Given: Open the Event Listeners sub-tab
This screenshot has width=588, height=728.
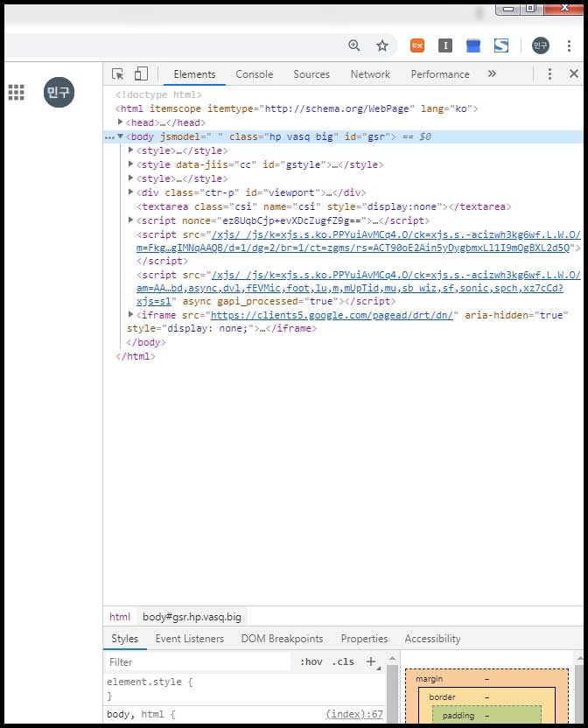Looking at the screenshot, I should tap(190, 639).
